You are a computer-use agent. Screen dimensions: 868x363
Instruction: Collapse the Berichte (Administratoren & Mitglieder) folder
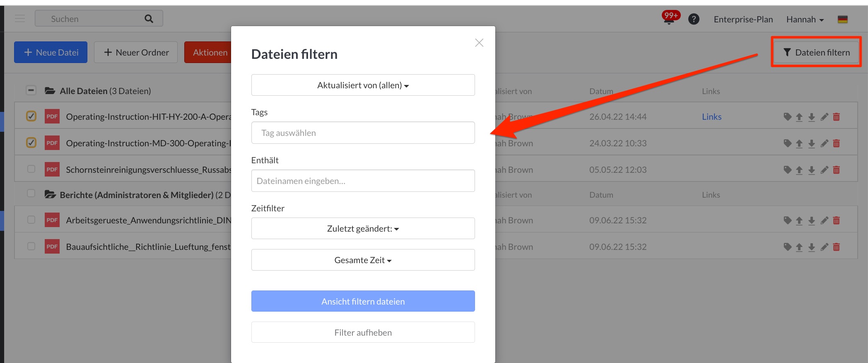point(50,194)
